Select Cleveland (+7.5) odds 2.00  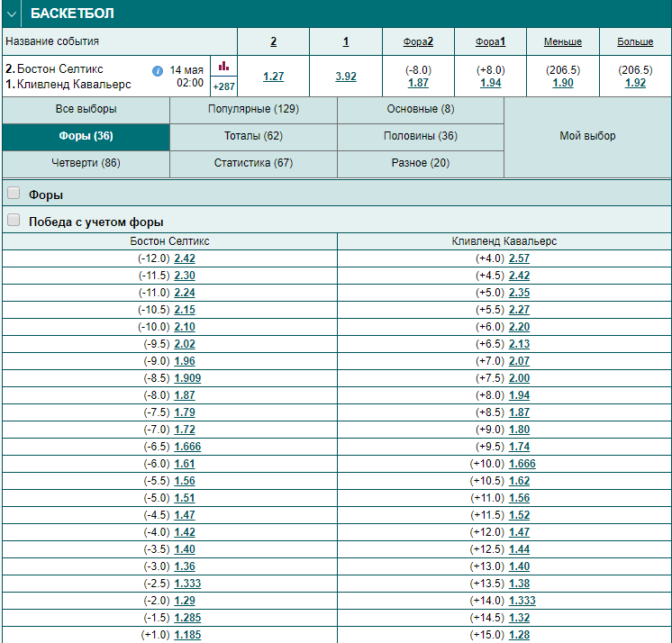pyautogui.click(x=520, y=379)
